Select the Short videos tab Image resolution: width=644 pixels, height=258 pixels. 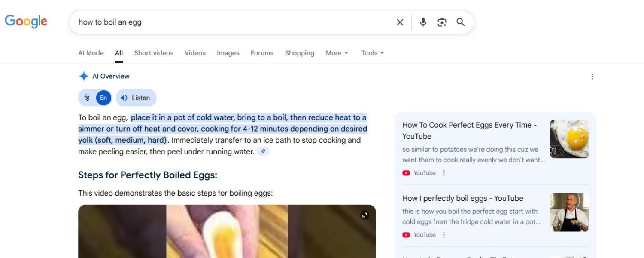tap(153, 53)
